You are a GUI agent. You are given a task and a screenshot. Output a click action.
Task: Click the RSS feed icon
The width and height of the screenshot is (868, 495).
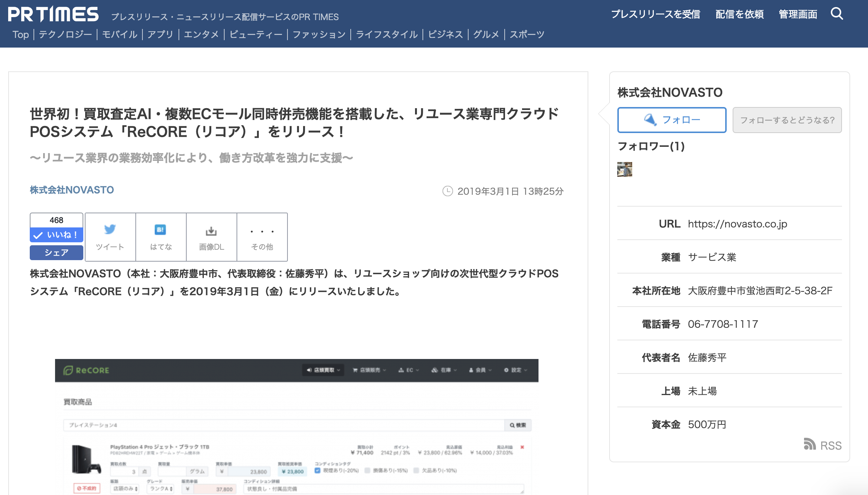pyautogui.click(x=810, y=444)
